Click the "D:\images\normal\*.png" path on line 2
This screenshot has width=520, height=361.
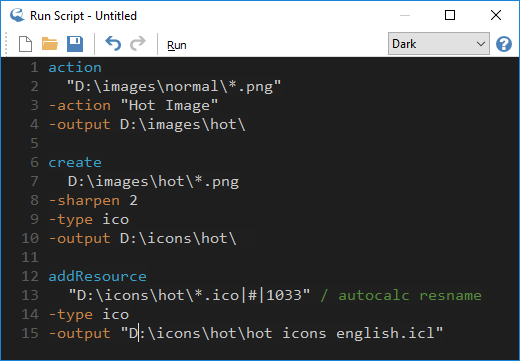pos(174,87)
